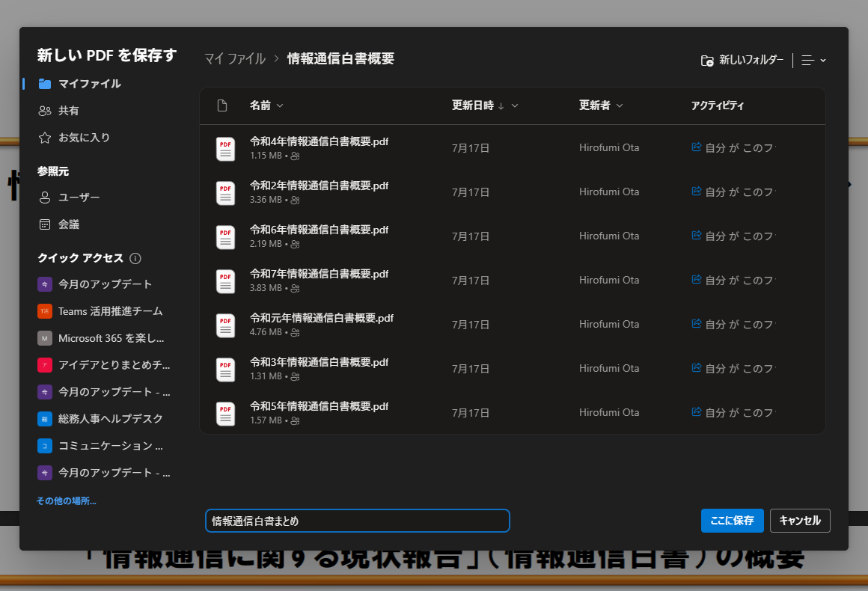
Task: Click the その他の場所... link
Action: (x=67, y=501)
